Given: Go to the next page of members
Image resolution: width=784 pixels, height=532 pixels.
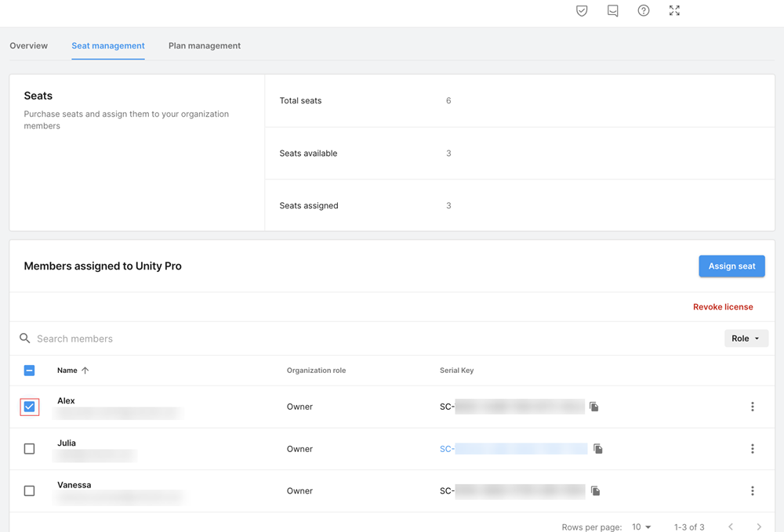Looking at the screenshot, I should tap(759, 527).
